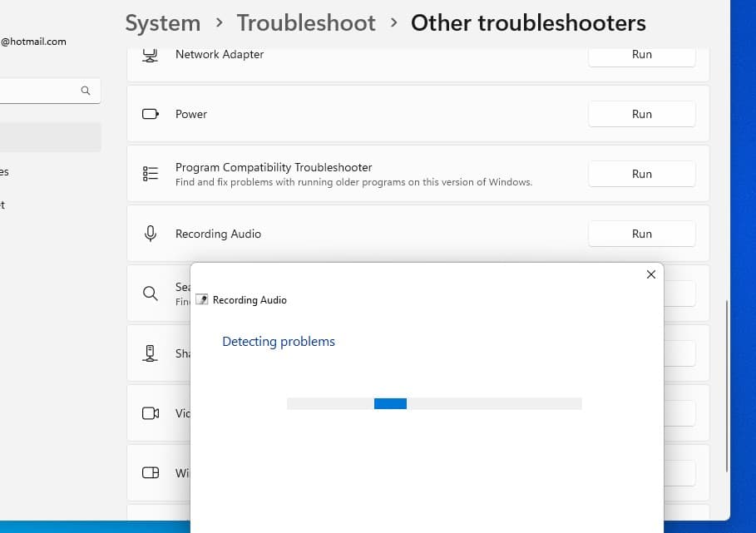Run the Power troubleshooter

click(641, 114)
